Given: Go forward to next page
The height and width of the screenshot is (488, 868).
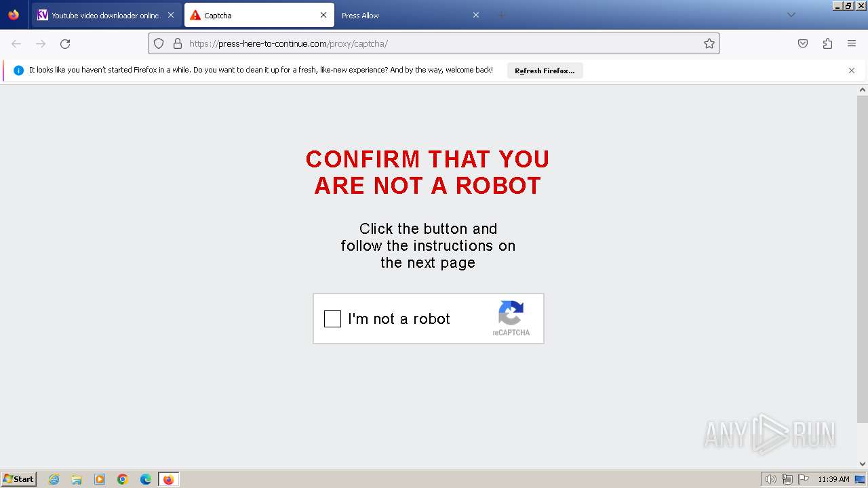Looking at the screenshot, I should (x=41, y=43).
